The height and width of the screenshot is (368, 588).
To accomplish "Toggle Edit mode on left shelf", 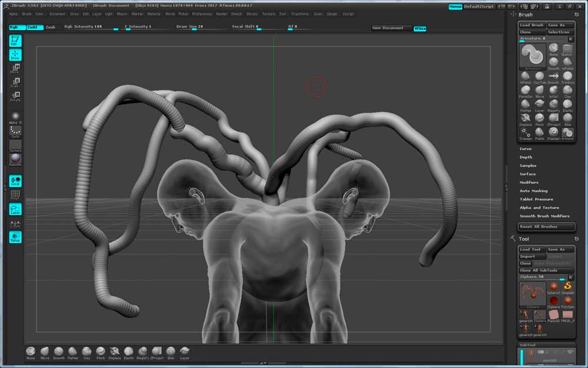I will tap(15, 41).
